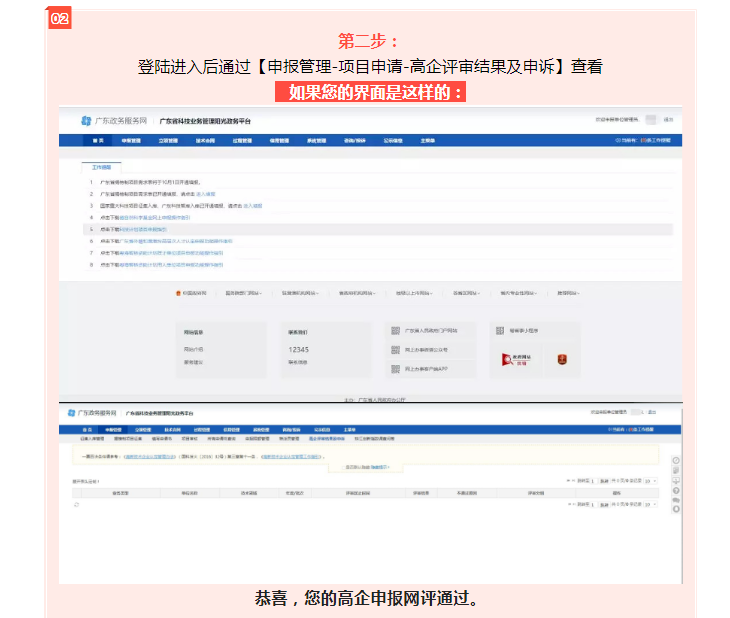
Task: Expand the 国务院部门网站 dropdown
Action: pyautogui.click(x=243, y=293)
